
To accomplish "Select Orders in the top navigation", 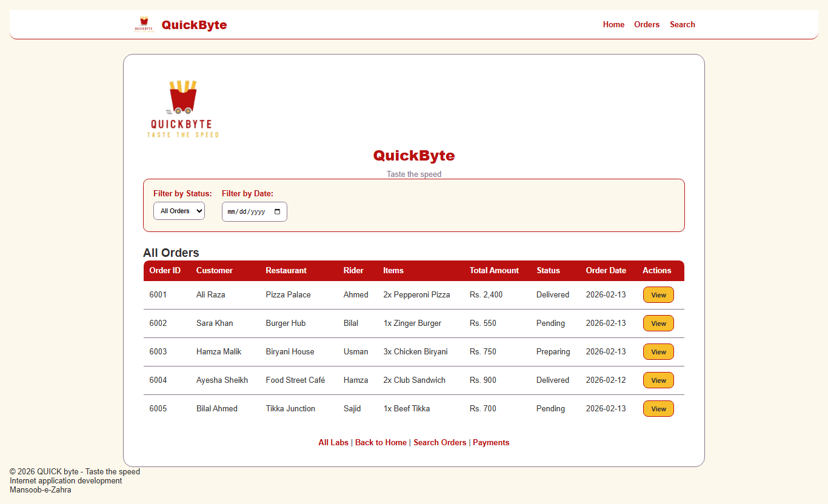I will (x=646, y=24).
